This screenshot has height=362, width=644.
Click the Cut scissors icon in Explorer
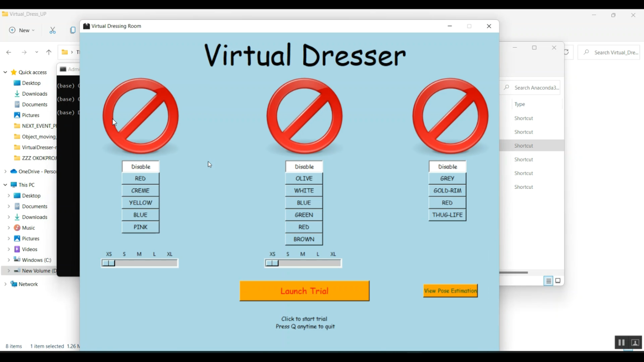[x=52, y=30]
